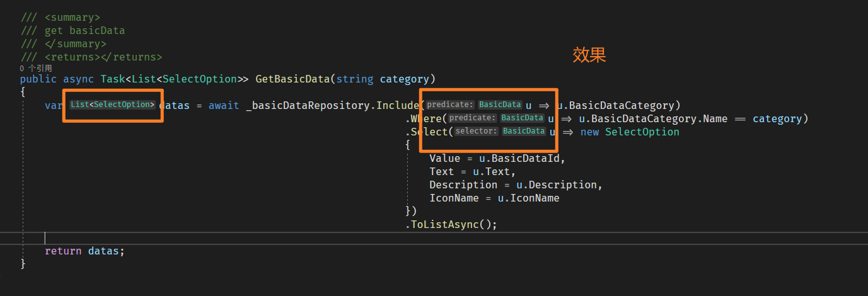This screenshot has height=296, width=868.
Task: Click the Text = u.Text assignment line
Action: tap(472, 171)
